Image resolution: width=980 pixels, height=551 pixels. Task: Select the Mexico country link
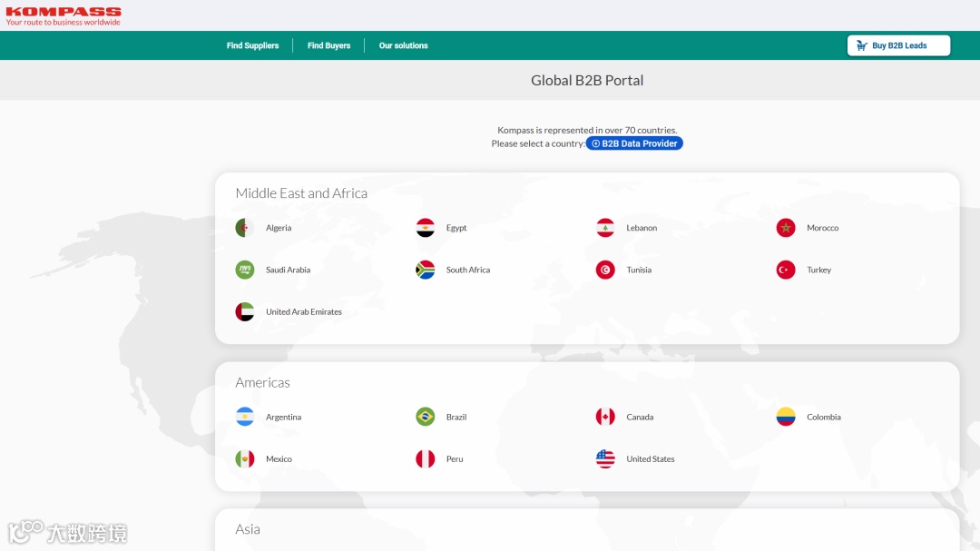pyautogui.click(x=279, y=458)
